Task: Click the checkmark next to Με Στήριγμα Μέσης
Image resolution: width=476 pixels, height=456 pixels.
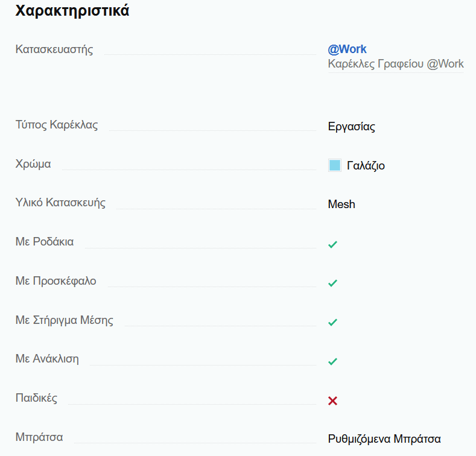Action: click(332, 323)
